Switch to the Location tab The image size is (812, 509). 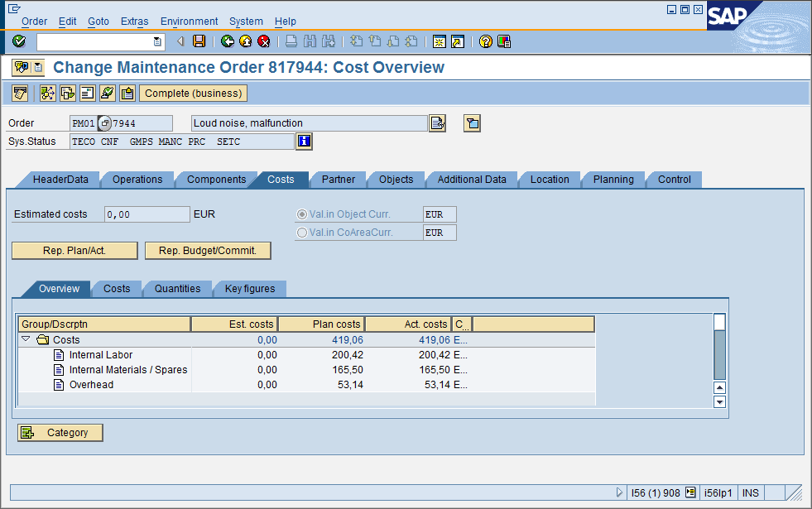pos(550,179)
